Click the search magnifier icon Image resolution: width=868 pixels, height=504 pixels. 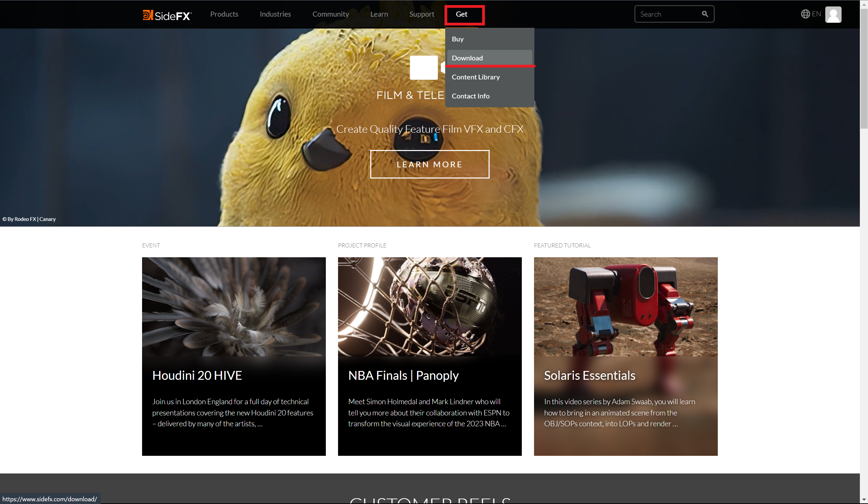(705, 14)
